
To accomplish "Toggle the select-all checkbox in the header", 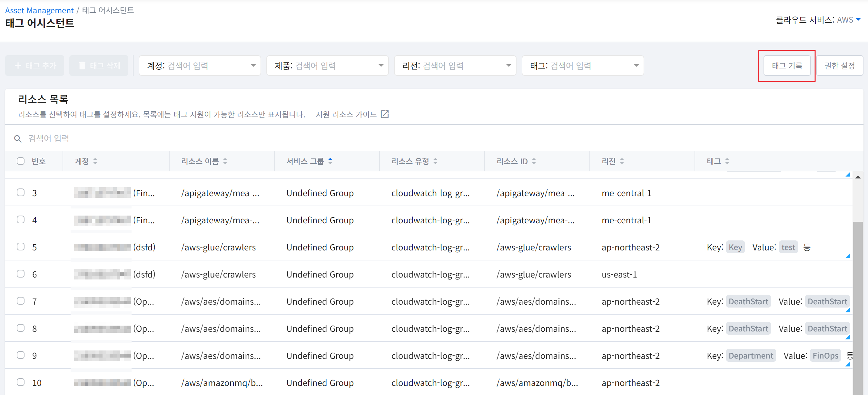I will 21,161.
